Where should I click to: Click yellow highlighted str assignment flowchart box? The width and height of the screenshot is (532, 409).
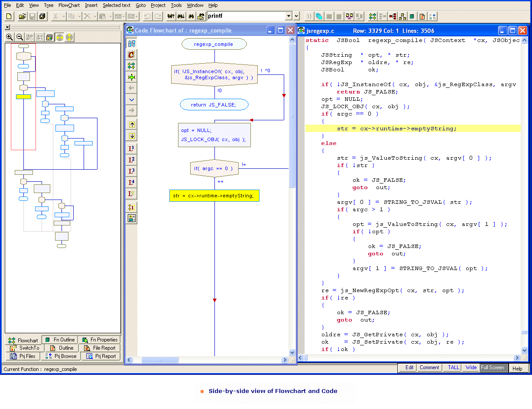coord(214,196)
